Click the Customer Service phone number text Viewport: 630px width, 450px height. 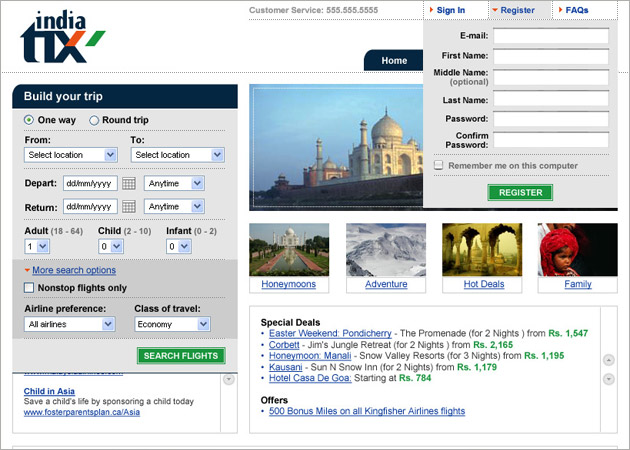pyautogui.click(x=352, y=10)
